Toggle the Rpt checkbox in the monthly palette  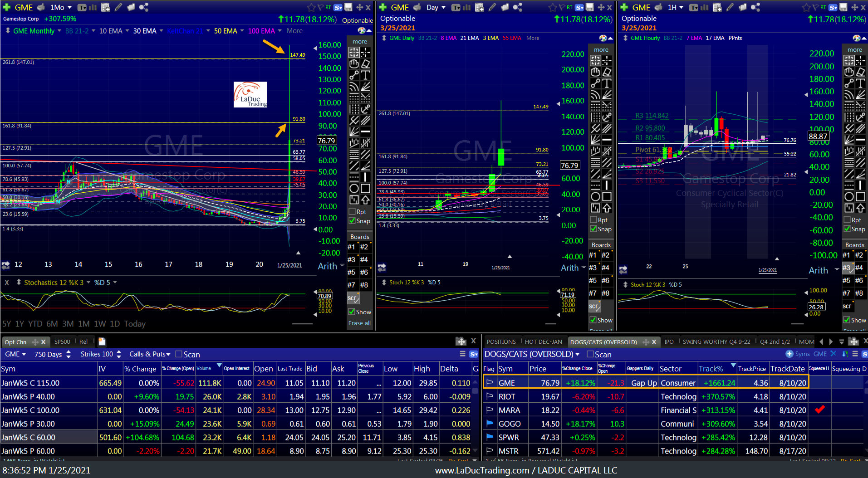(x=352, y=212)
